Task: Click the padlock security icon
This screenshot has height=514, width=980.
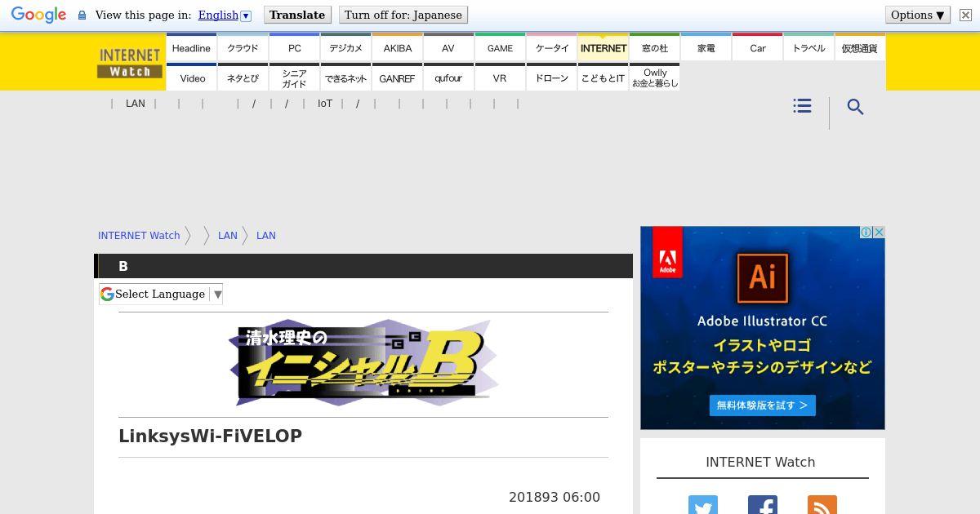Action: pos(82,16)
